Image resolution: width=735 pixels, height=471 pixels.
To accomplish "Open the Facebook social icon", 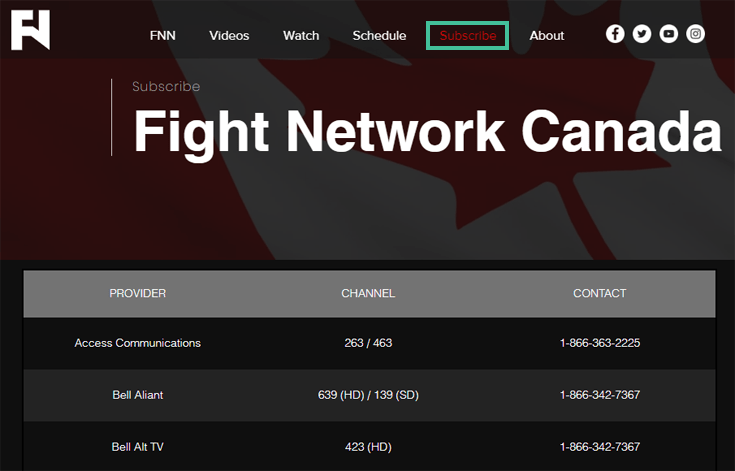I will click(x=615, y=34).
